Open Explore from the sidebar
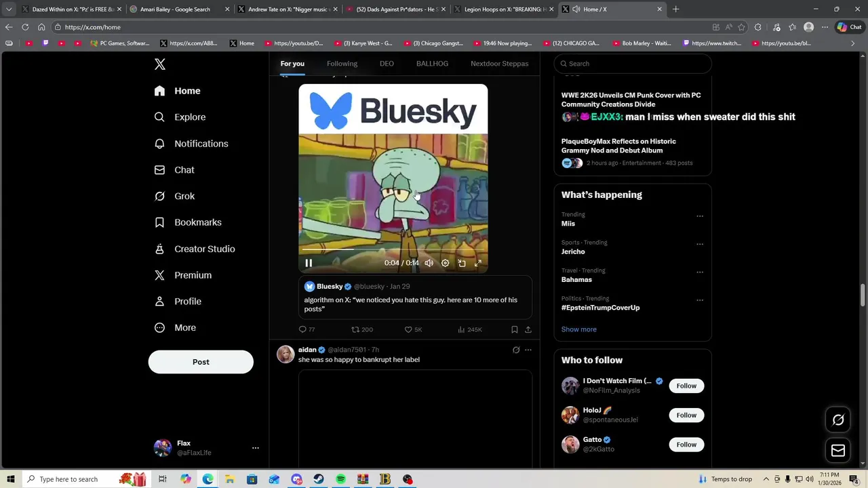 coord(180,117)
